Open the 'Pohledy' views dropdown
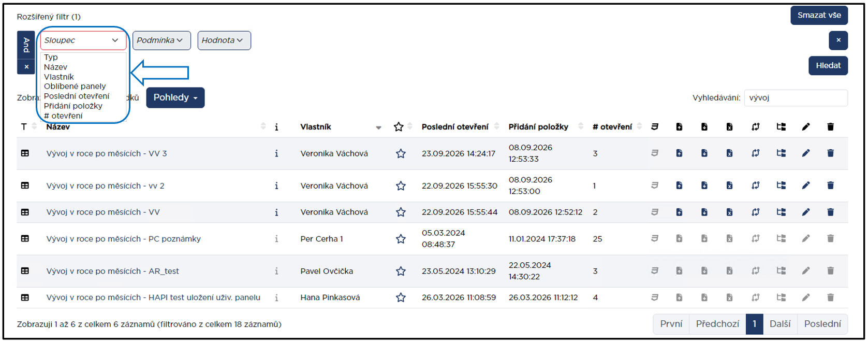868x341 pixels. pyautogui.click(x=175, y=97)
